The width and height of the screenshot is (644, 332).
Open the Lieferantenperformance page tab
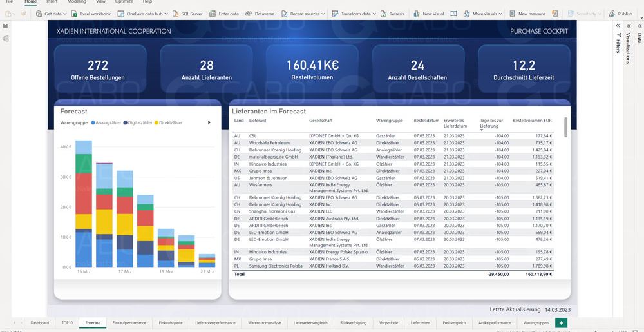215,323
